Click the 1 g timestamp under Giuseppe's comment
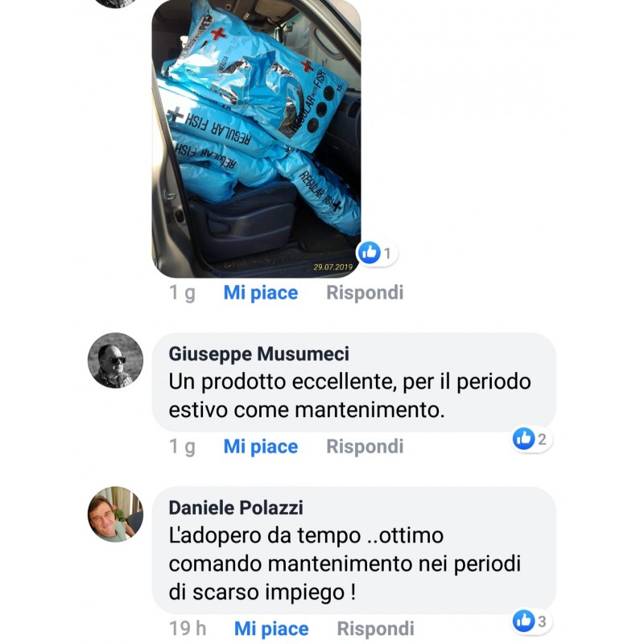 click(183, 447)
